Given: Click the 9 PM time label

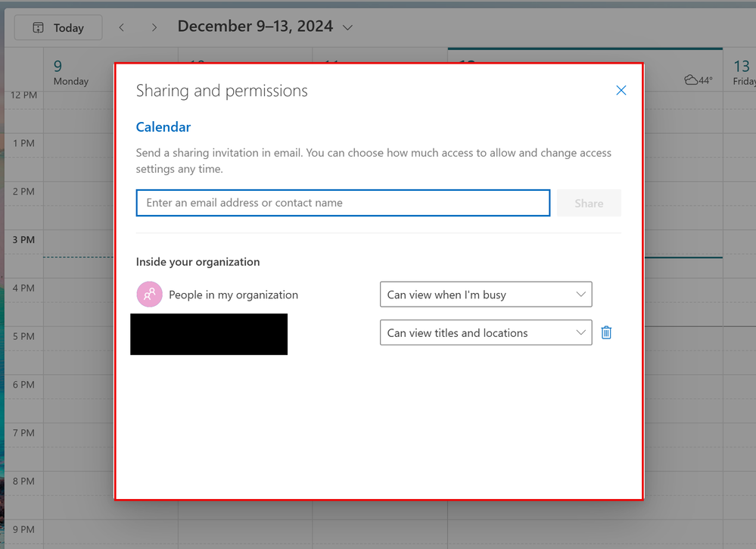Looking at the screenshot, I should (x=23, y=529).
